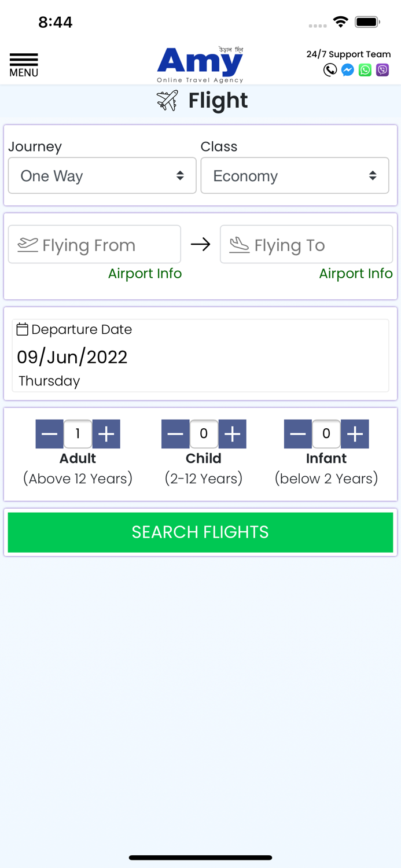Select the Flying To destination field
The image size is (401, 868).
tap(306, 245)
